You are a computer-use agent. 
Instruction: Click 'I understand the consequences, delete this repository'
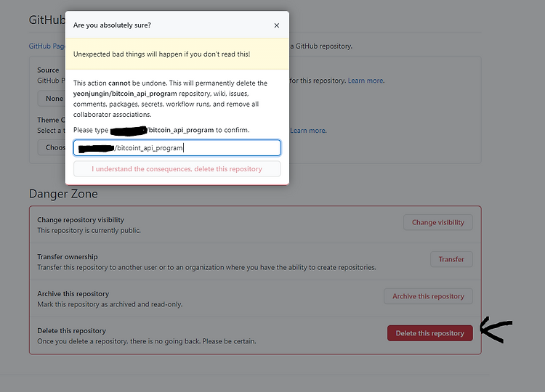pyautogui.click(x=177, y=169)
